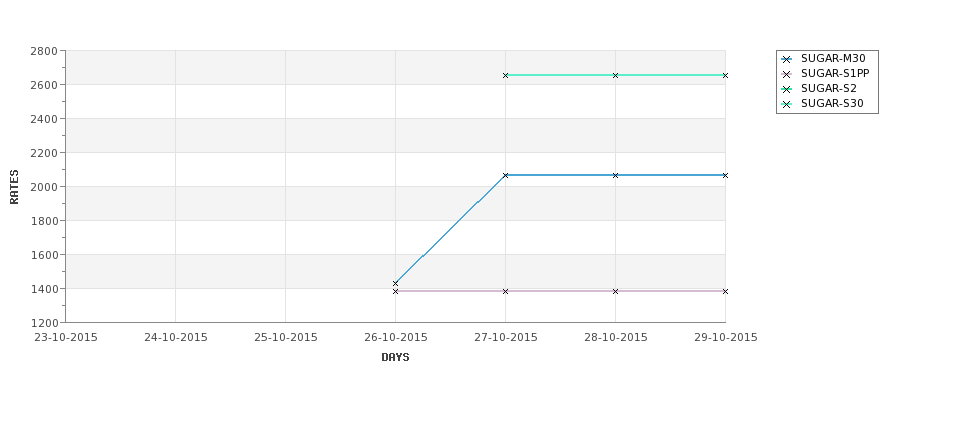Click SUGAR-S30 legend marker icon
Viewport: 975px width, 429px height.
click(787, 104)
